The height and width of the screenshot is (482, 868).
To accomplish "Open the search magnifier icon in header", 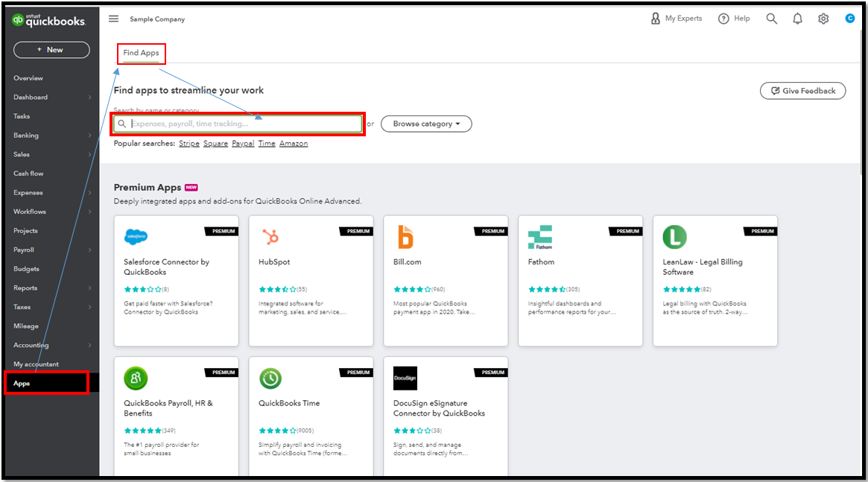I will (x=771, y=19).
